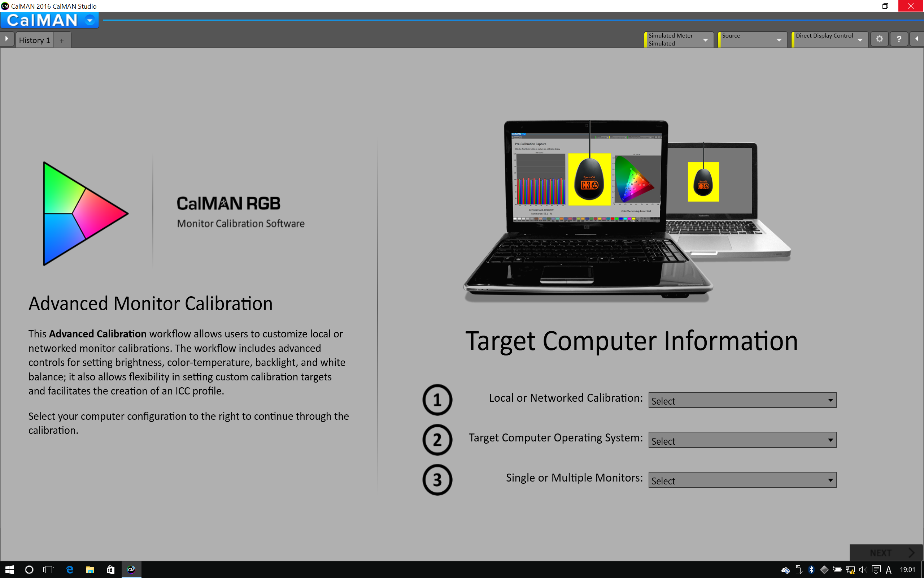Click the input method A indicator

(x=889, y=570)
